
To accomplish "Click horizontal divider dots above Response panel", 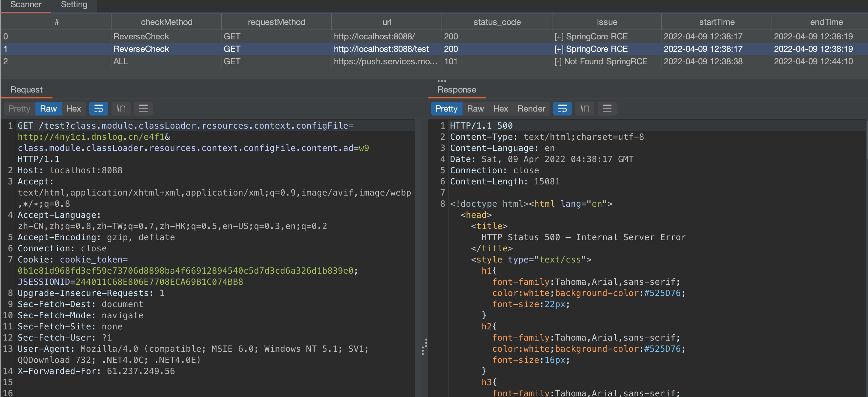I will [442, 81].
